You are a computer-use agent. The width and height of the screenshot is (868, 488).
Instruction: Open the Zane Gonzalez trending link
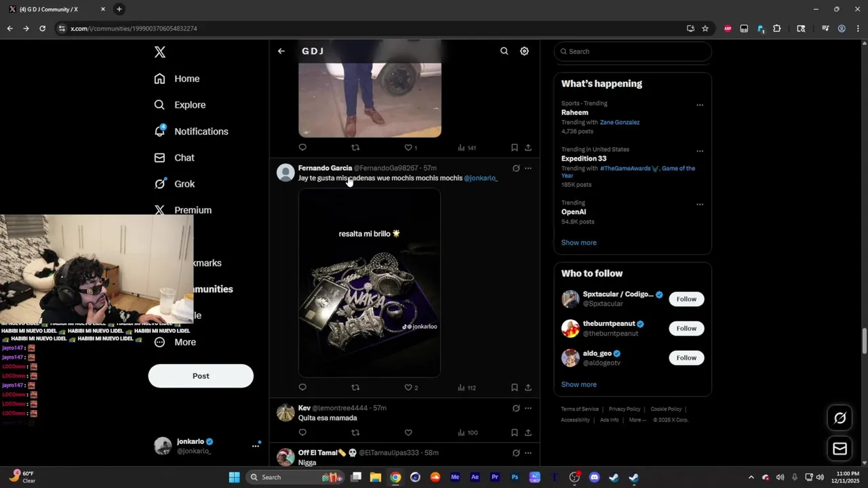tap(620, 123)
